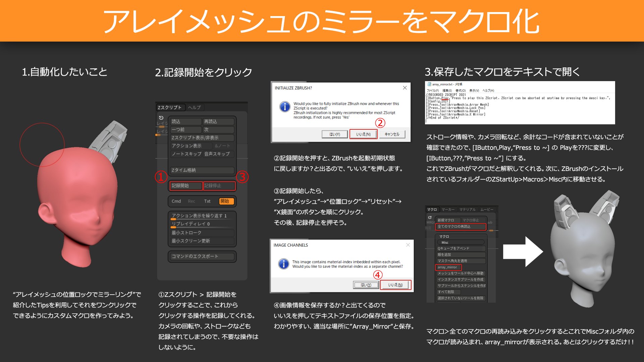Viewport: 644px width, 362px height.
Task: Open the ファイル(F) menu in Notepad
Action: click(433, 90)
